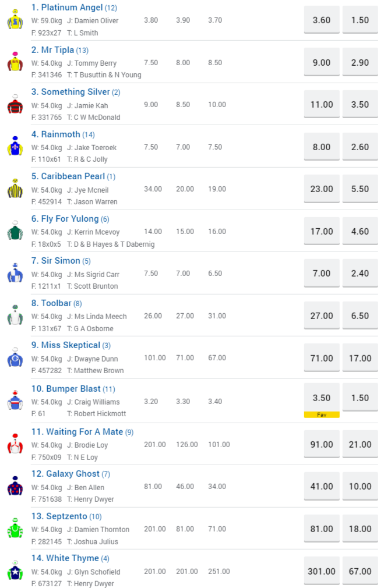Click Fly For Yulong's green silks icon
Viewport: 384px width, 588px height.
(15, 232)
